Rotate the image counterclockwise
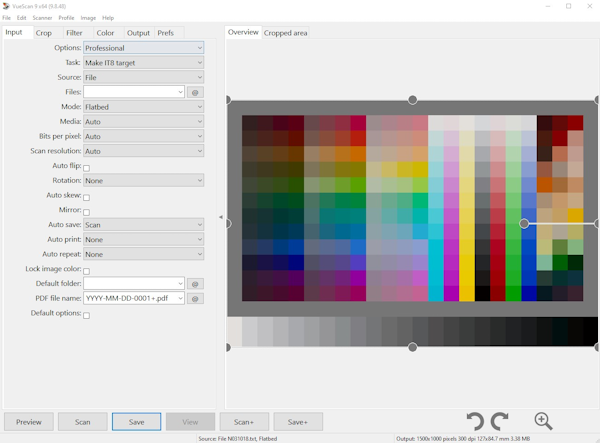The image size is (600, 443). 476,421
